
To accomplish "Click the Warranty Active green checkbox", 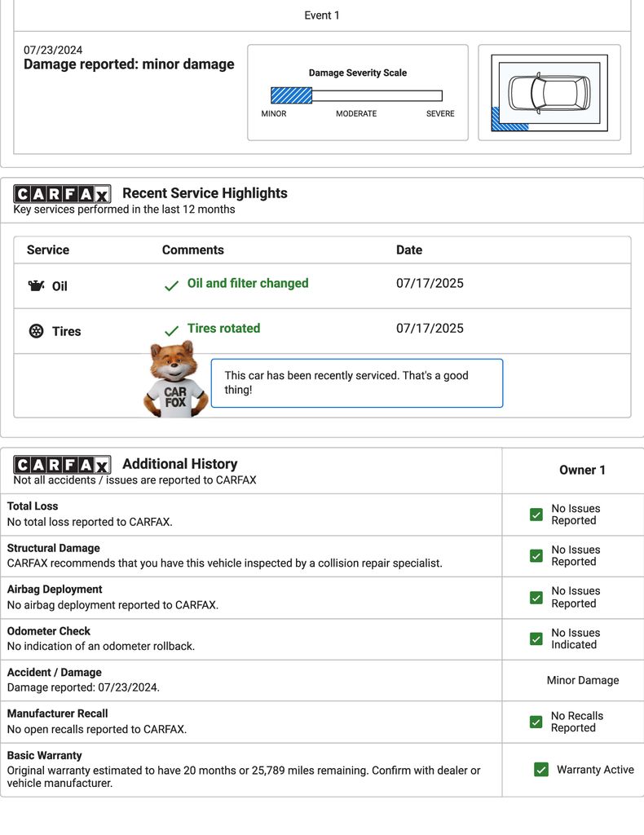I will 541,770.
